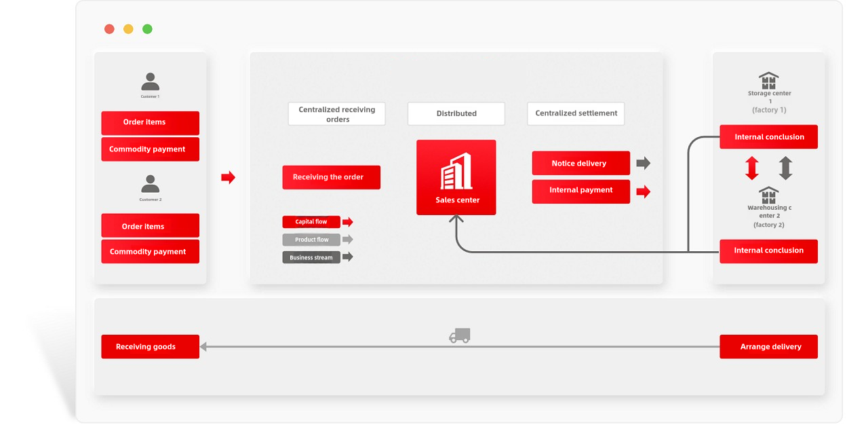This screenshot has height=446, width=868.
Task: Click the delivery truck icon
Action: click(x=459, y=335)
